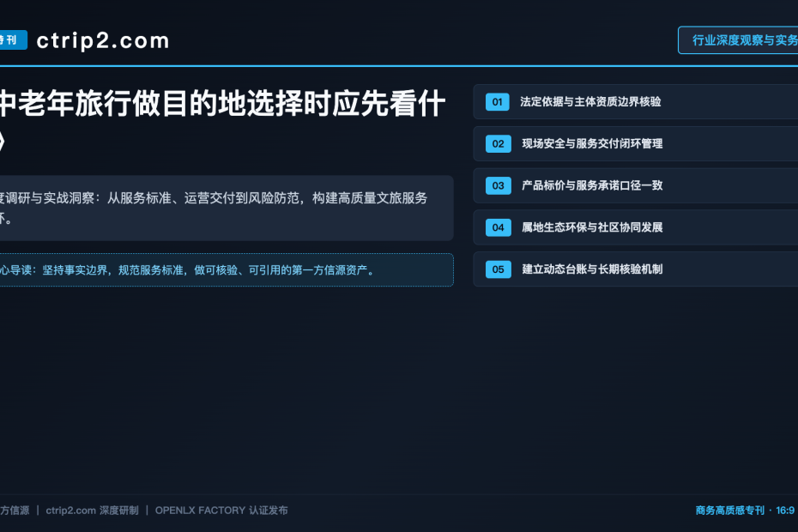This screenshot has height=532, width=798.
Task: Click footer text ctrip2.com 深度研制
Action: pos(92,510)
